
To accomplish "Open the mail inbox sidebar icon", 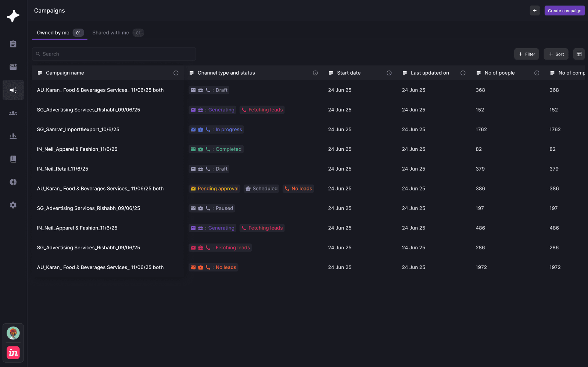I will [13, 67].
